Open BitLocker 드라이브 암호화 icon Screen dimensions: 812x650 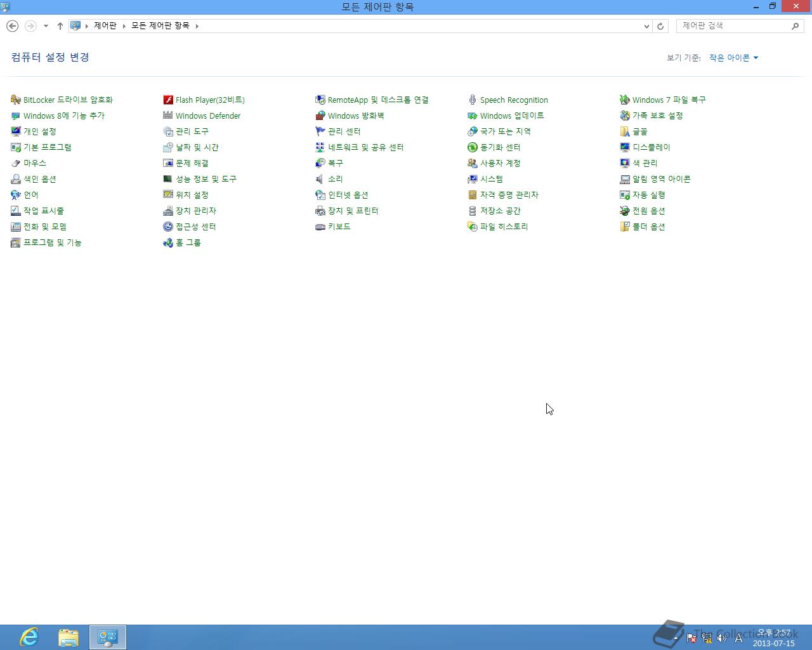[16, 100]
